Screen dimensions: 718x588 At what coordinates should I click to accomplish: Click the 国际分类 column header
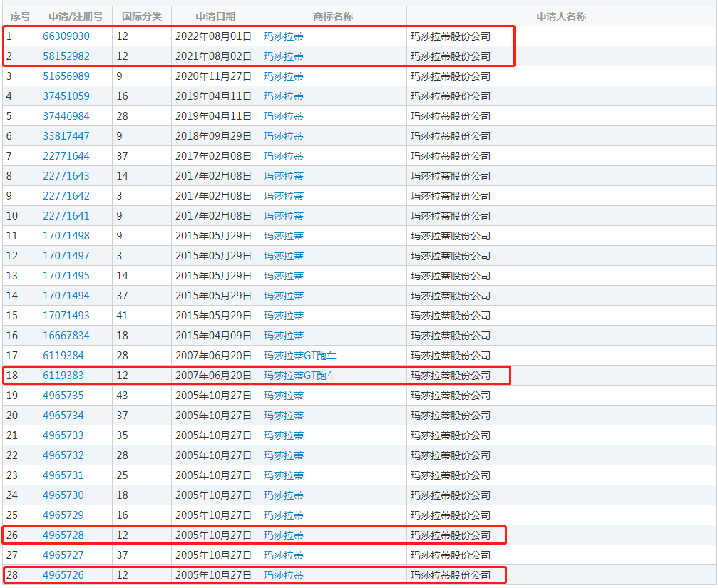tap(141, 16)
